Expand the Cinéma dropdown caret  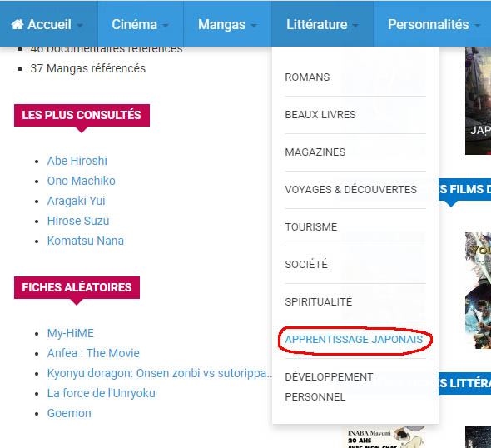click(166, 26)
